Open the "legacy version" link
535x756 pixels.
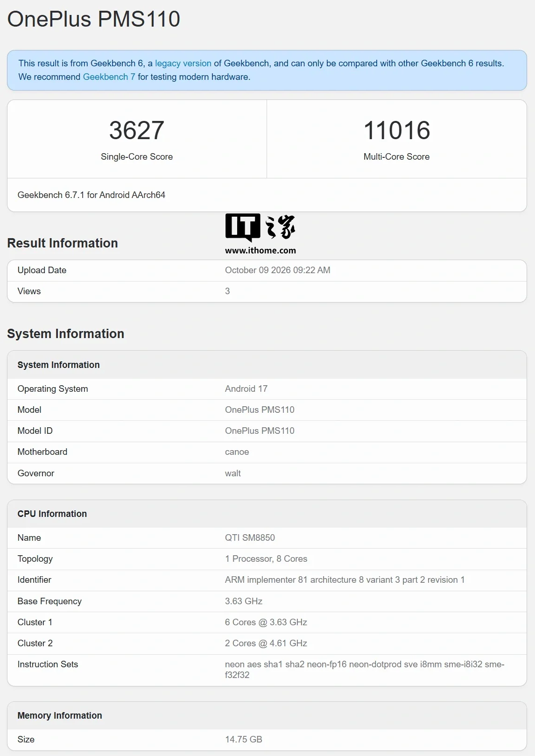tap(183, 64)
